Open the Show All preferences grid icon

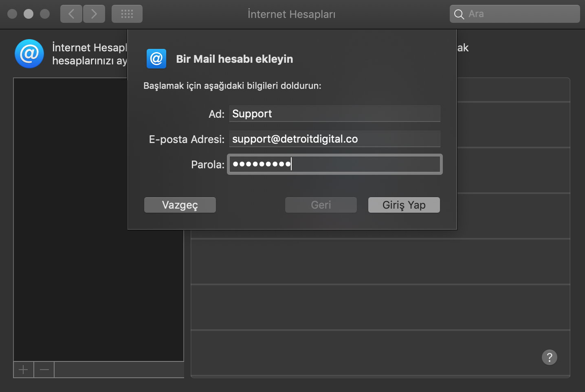tap(127, 13)
